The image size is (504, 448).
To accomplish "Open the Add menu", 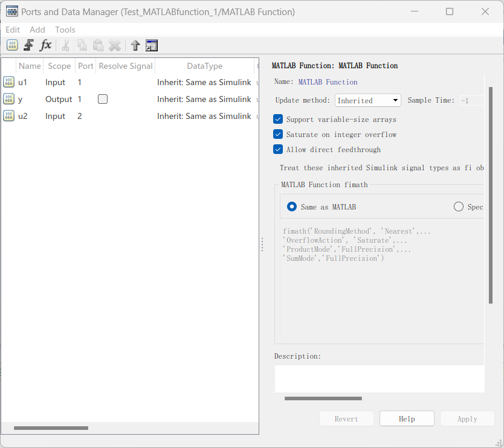I will pos(37,30).
